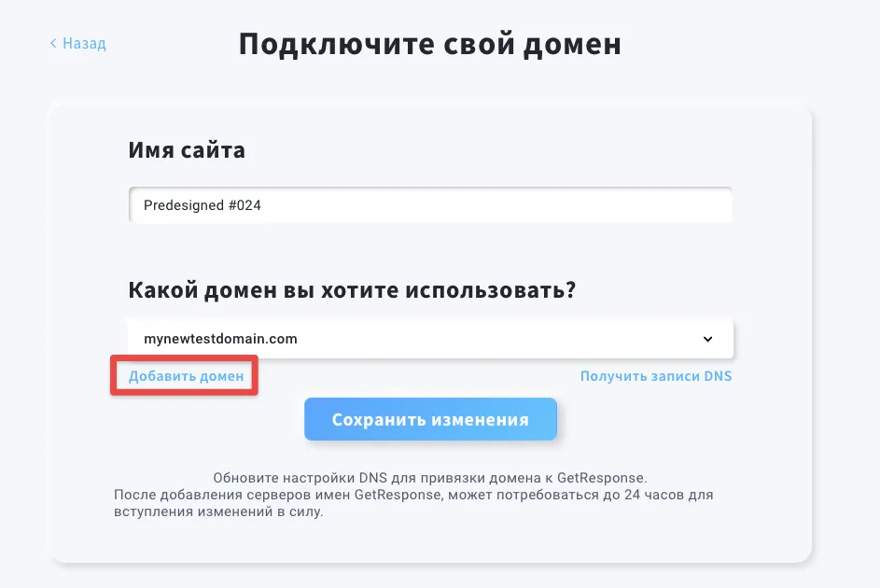Select the heading "Подключите свой домен"
The image size is (880, 588).
pos(430,44)
